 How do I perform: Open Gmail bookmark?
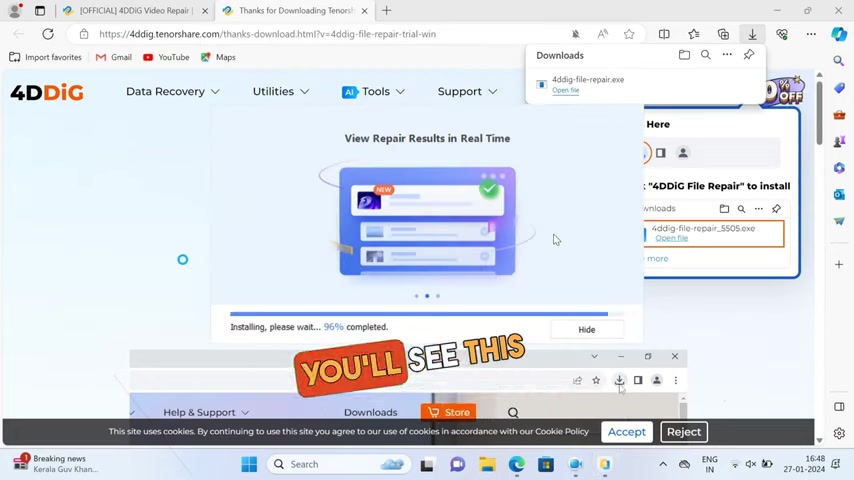pyautogui.click(x=113, y=57)
